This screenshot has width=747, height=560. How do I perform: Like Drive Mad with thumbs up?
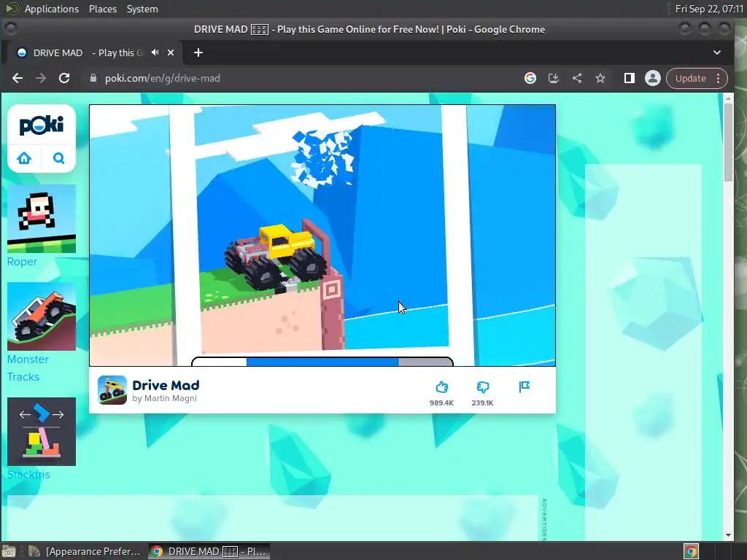tap(441, 387)
